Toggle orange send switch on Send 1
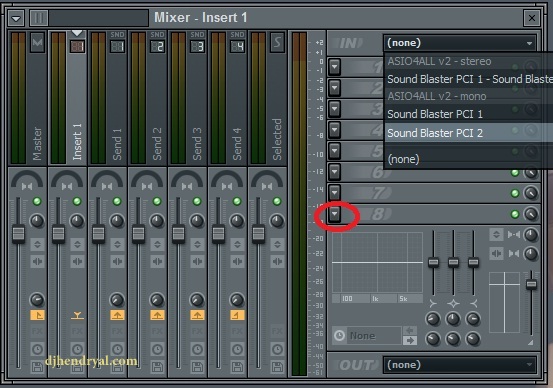This screenshot has height=388, width=553. coord(117,315)
